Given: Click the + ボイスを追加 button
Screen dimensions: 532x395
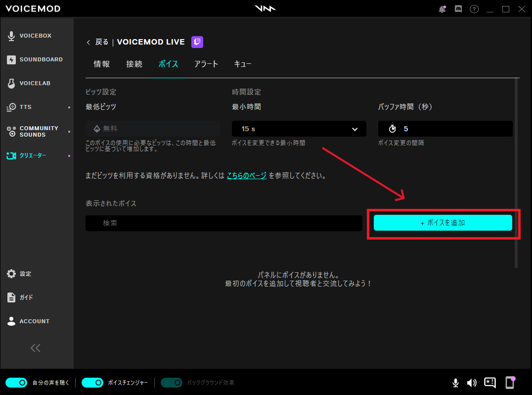Looking at the screenshot, I should [x=443, y=223].
